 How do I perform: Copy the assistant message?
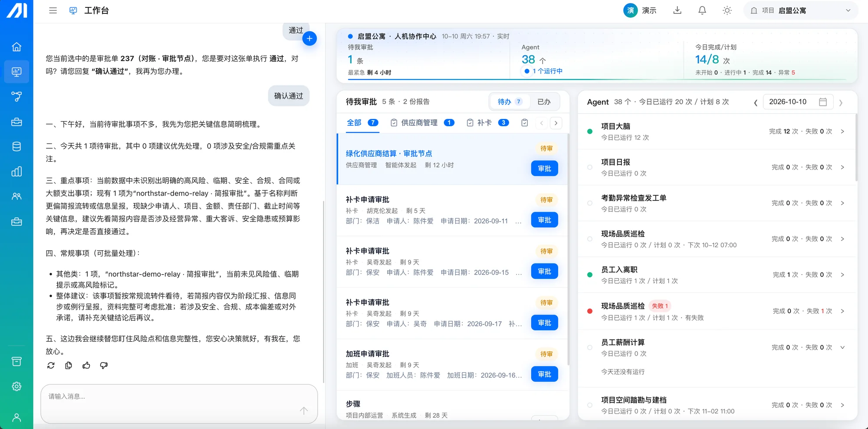(x=69, y=366)
